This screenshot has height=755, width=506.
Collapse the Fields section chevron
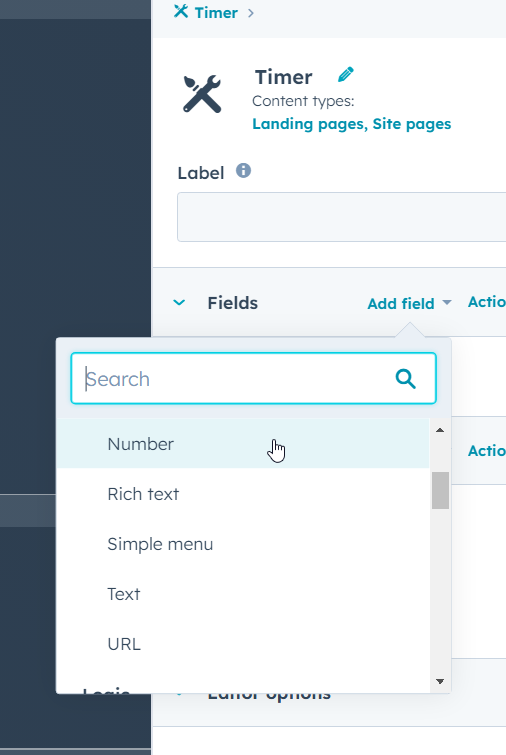pos(179,303)
